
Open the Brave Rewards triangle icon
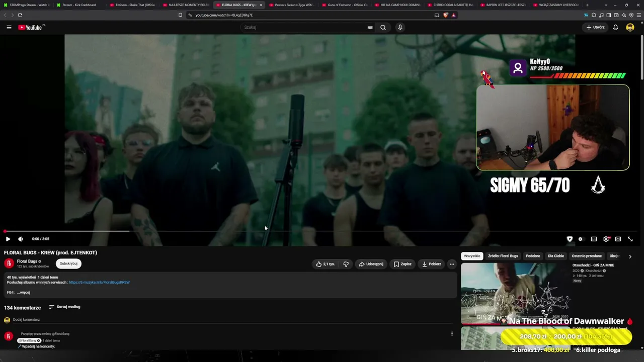coord(453,15)
